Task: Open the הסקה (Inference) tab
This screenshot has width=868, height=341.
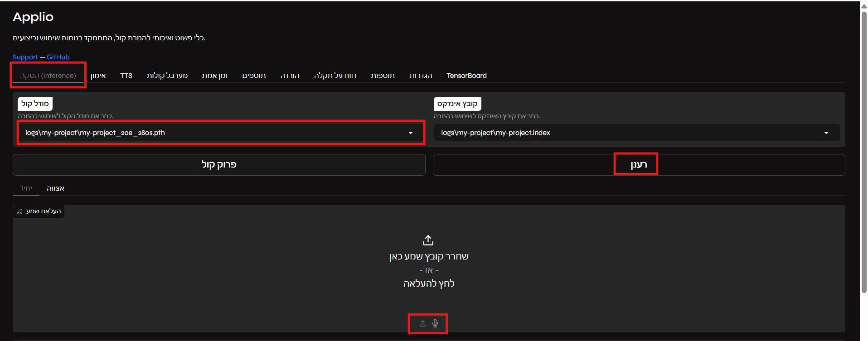Action: (x=48, y=76)
